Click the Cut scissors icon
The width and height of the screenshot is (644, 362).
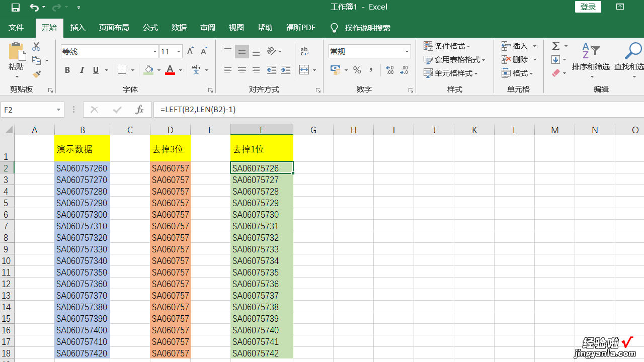pyautogui.click(x=36, y=46)
